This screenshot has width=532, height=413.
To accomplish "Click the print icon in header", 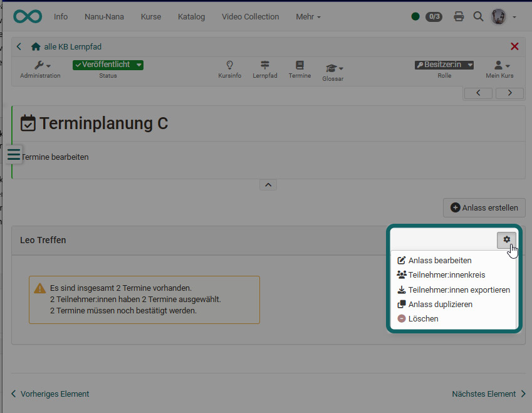I will tap(459, 16).
